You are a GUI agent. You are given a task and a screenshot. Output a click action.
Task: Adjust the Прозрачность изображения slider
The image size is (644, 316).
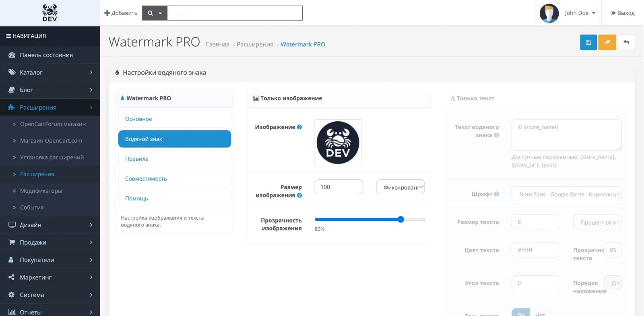[x=369, y=220]
